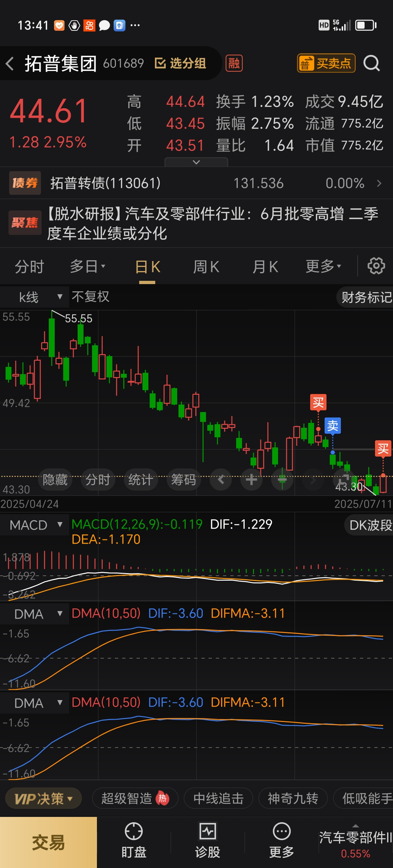Select the 中线追击 indicator chip
Viewport: 393px width, 868px height.
click(218, 798)
